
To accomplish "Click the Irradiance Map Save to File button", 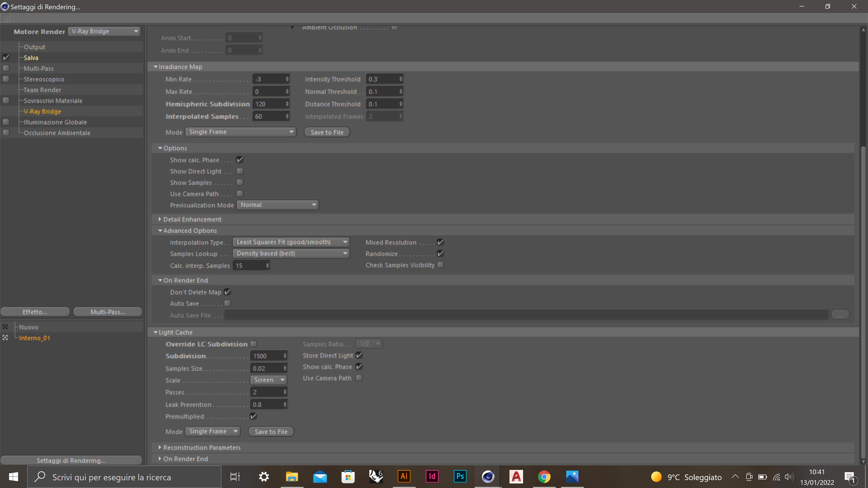I will [x=326, y=132].
